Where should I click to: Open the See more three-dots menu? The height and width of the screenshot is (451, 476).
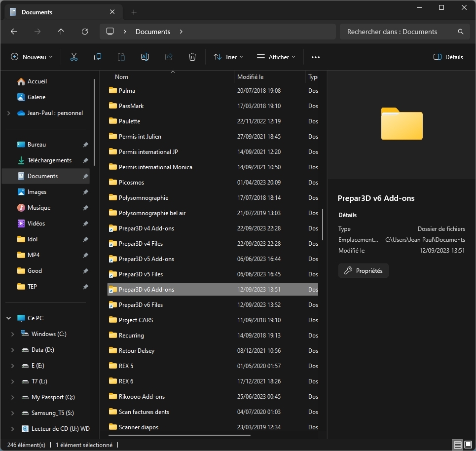click(x=316, y=57)
